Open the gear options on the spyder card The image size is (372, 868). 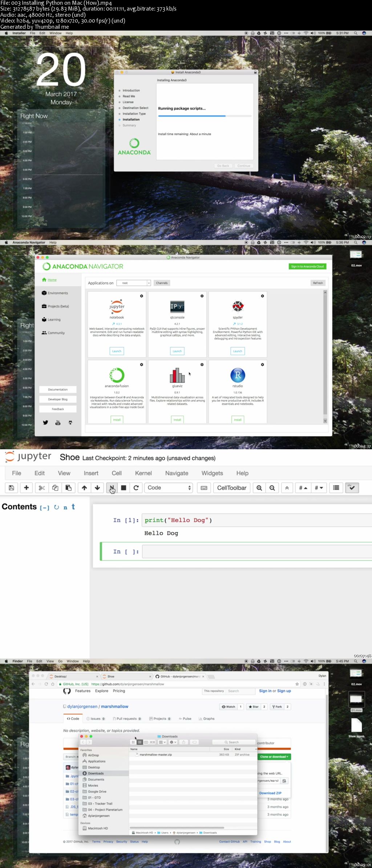pos(262,296)
